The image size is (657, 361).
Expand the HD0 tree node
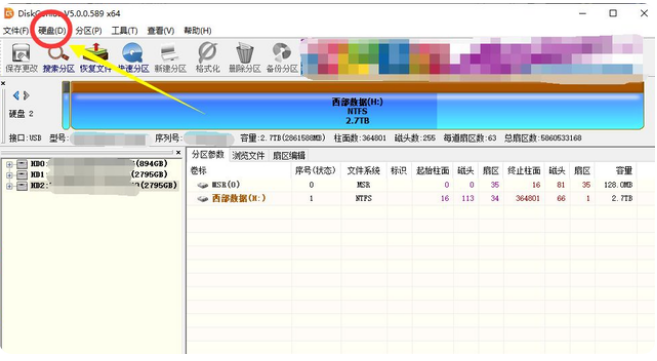(x=9, y=164)
